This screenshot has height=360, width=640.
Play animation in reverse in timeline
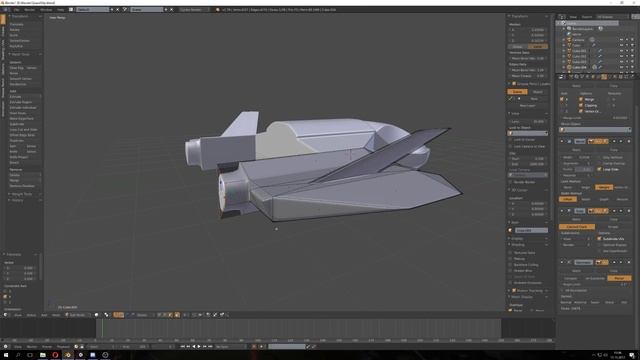click(x=194, y=347)
